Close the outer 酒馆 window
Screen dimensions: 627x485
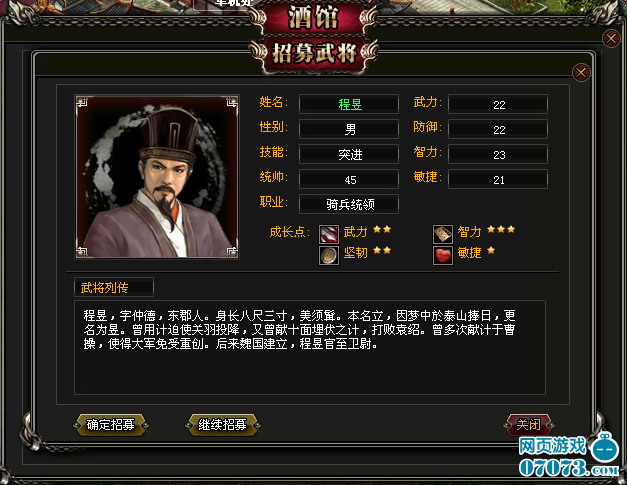611,39
